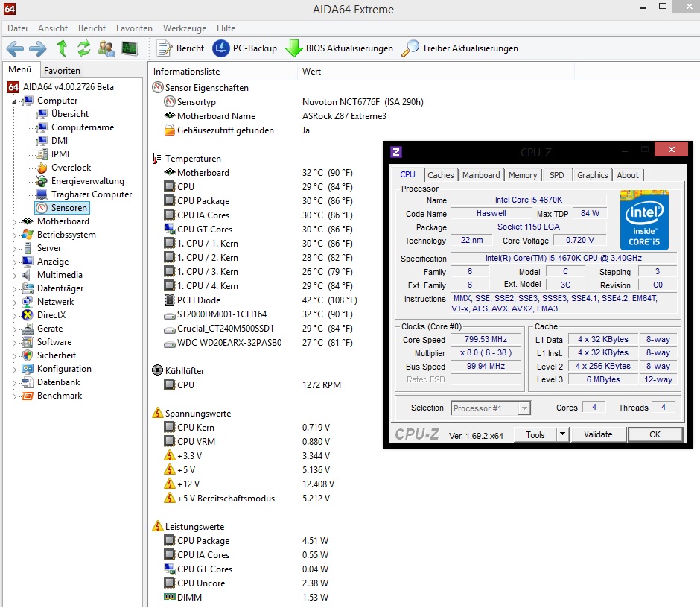Open the Datei menu

(17, 28)
